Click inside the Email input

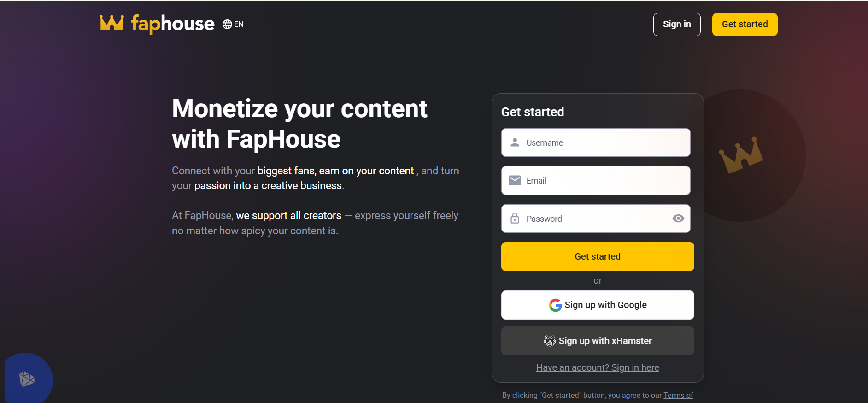(x=594, y=180)
